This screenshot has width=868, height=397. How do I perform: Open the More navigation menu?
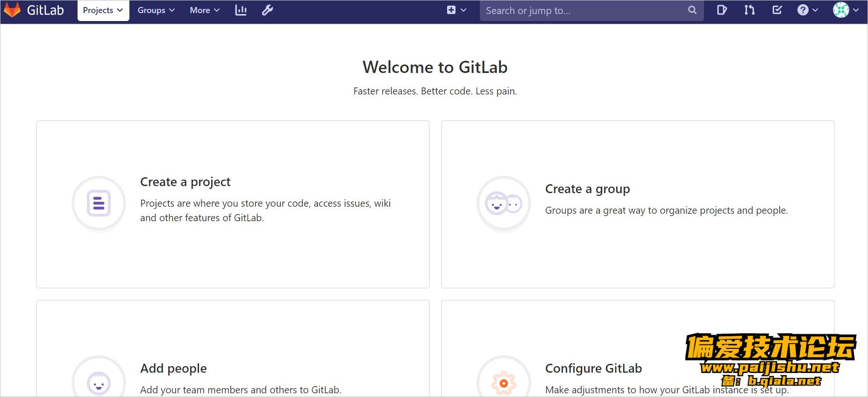(205, 10)
